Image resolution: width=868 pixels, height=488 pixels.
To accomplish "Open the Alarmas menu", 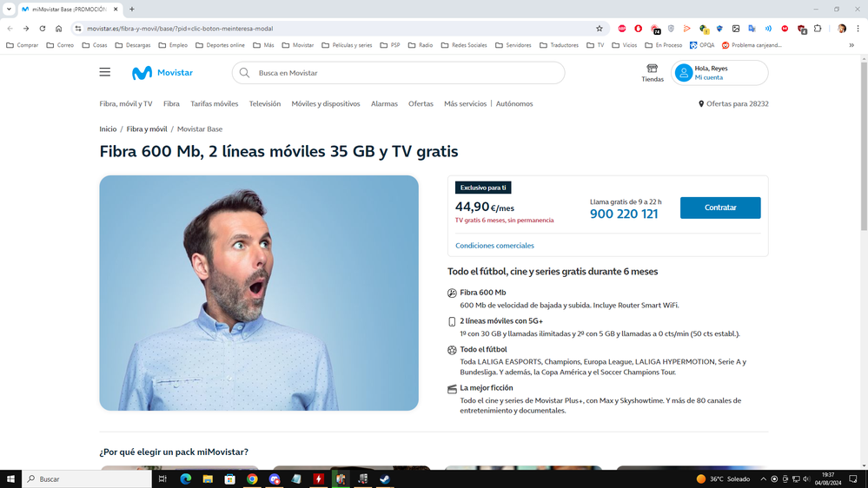I will (384, 103).
